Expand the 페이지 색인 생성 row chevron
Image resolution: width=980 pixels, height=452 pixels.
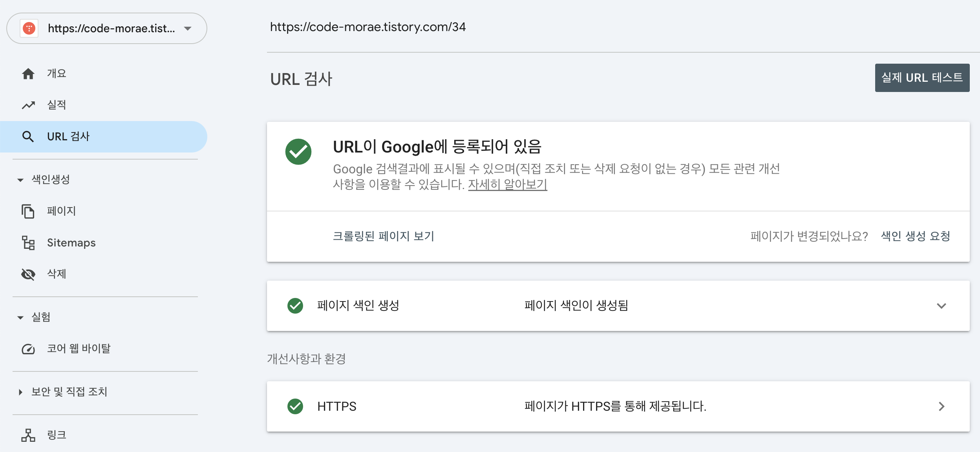(x=941, y=306)
